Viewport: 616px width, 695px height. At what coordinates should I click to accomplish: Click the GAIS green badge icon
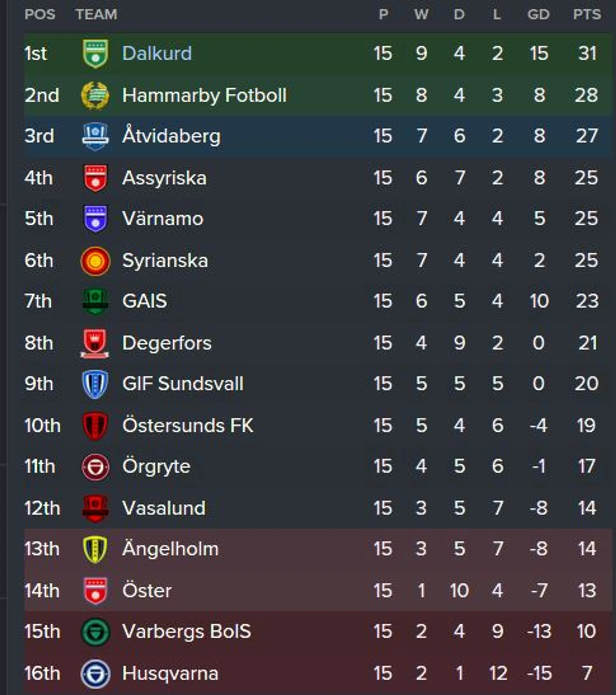coord(95,302)
